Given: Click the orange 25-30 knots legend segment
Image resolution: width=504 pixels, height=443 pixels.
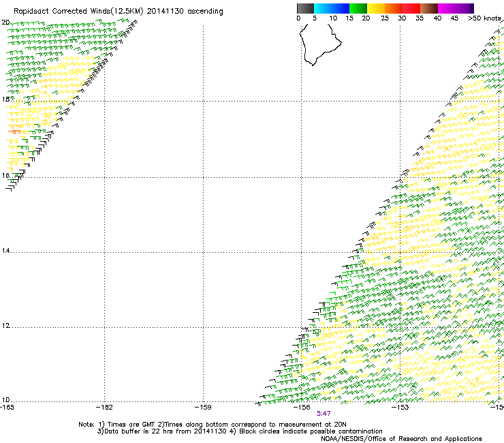Looking at the screenshot, I should click(394, 8).
